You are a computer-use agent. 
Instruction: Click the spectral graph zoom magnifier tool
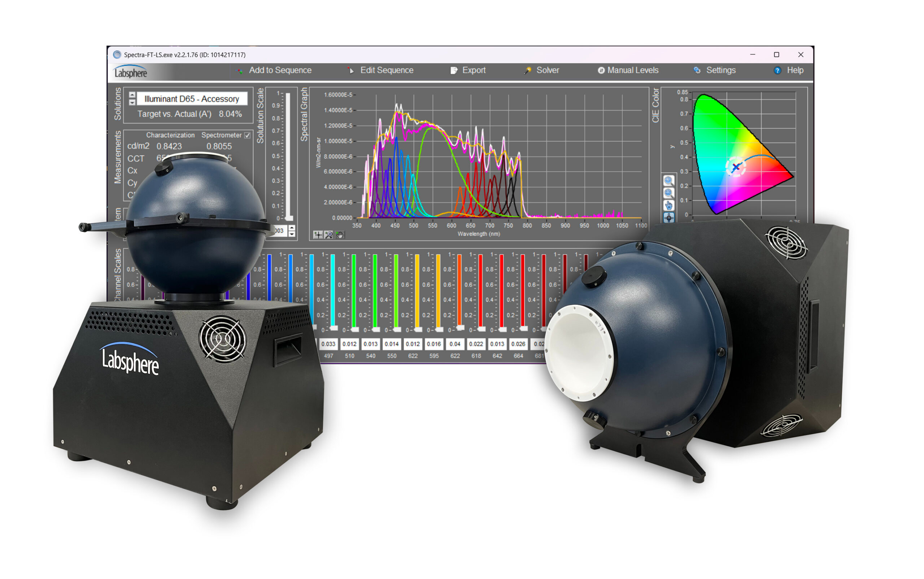(x=329, y=235)
